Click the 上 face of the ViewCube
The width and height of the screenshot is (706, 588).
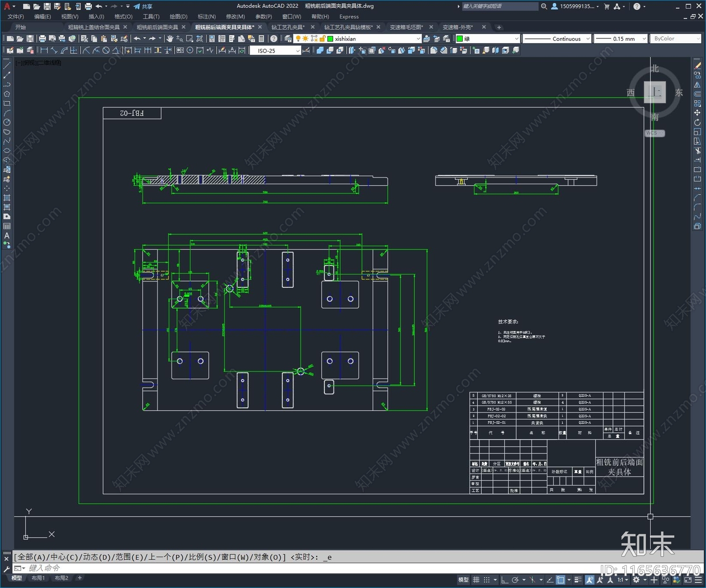655,92
